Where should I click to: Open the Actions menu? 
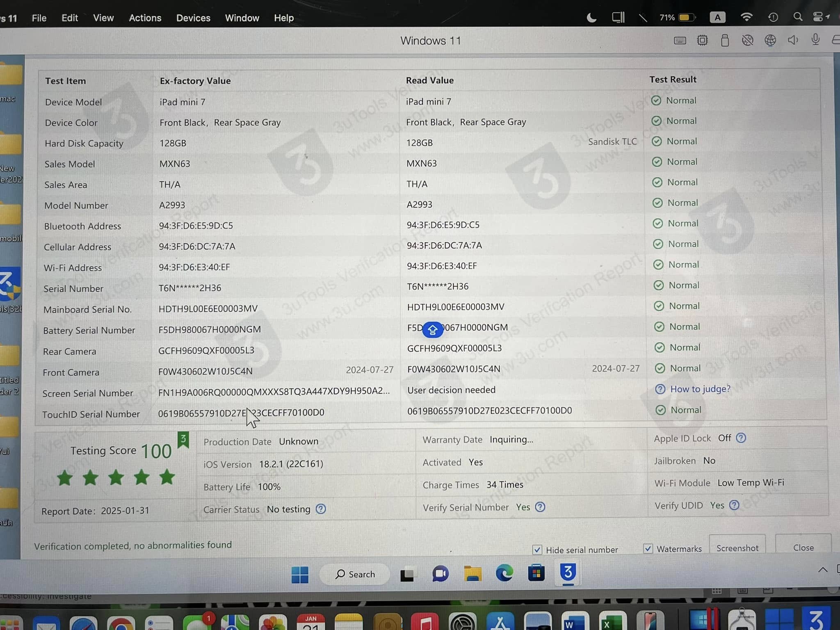pos(144,18)
